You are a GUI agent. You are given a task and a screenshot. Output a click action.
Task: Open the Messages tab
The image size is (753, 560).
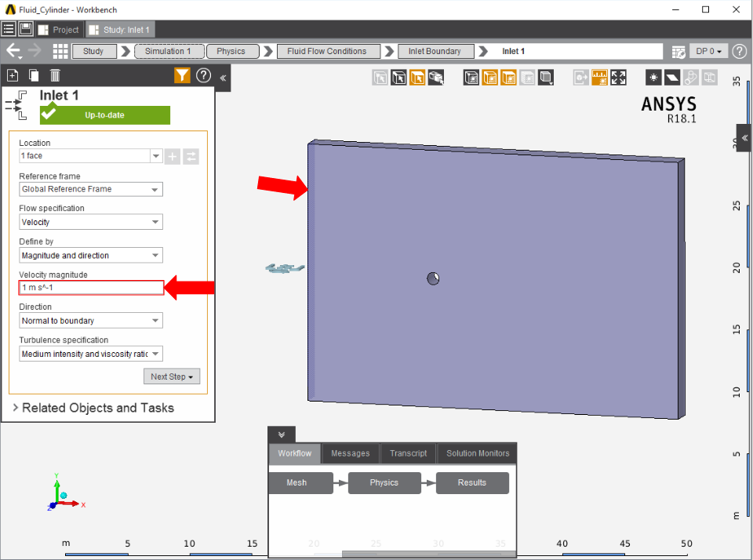pos(351,453)
